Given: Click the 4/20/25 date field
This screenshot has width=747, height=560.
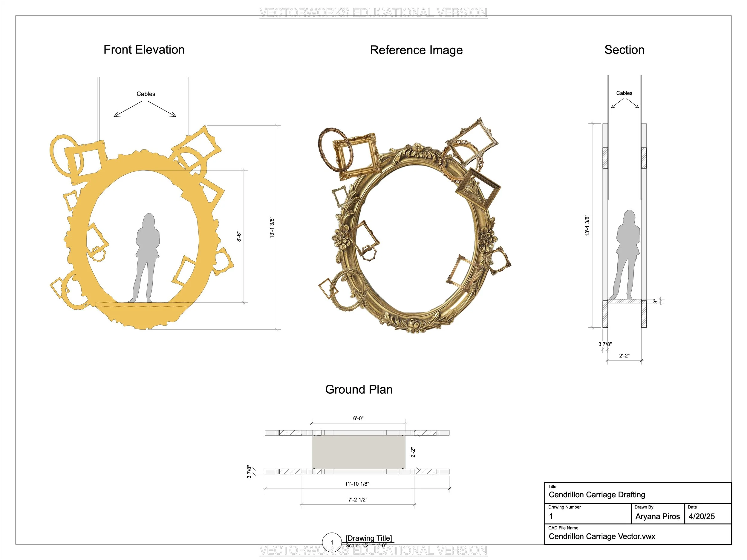Looking at the screenshot, I should [702, 516].
